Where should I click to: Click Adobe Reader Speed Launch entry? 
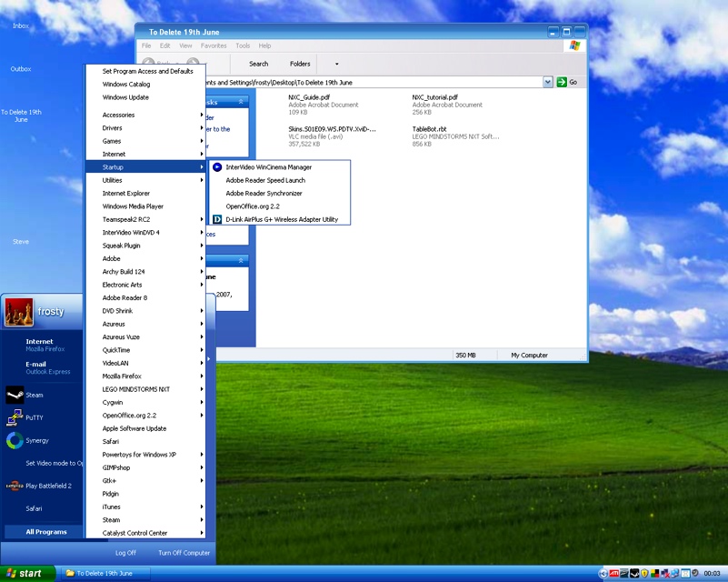[265, 180]
